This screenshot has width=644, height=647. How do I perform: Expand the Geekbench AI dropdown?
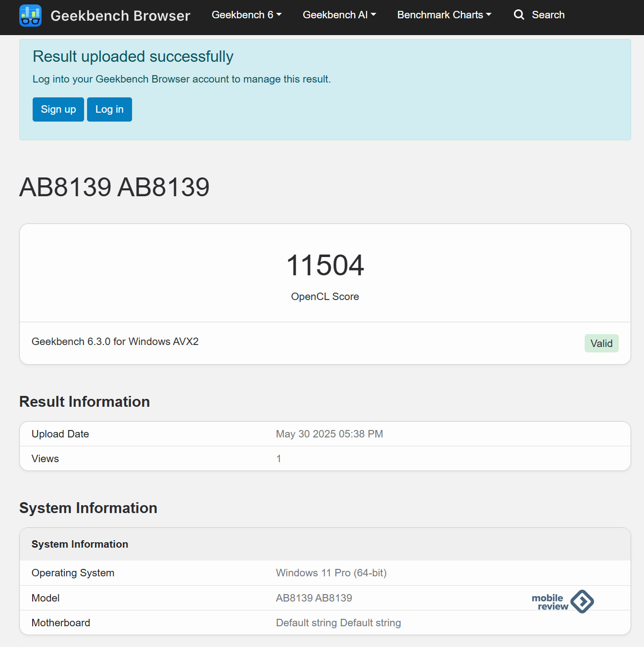click(x=339, y=15)
